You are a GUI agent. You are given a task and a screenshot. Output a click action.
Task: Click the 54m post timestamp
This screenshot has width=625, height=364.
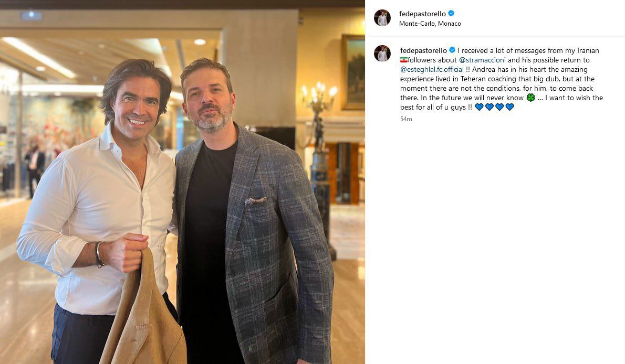[x=405, y=119]
